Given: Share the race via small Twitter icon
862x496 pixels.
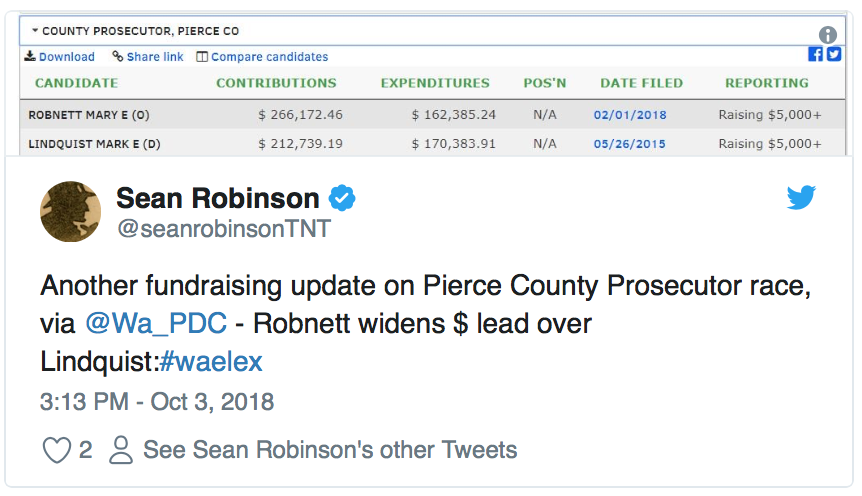Looking at the screenshot, I should coord(833,54).
